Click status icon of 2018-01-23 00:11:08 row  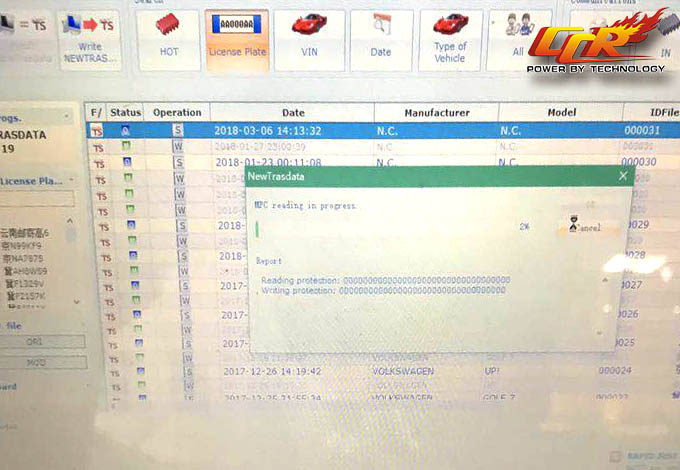click(127, 162)
